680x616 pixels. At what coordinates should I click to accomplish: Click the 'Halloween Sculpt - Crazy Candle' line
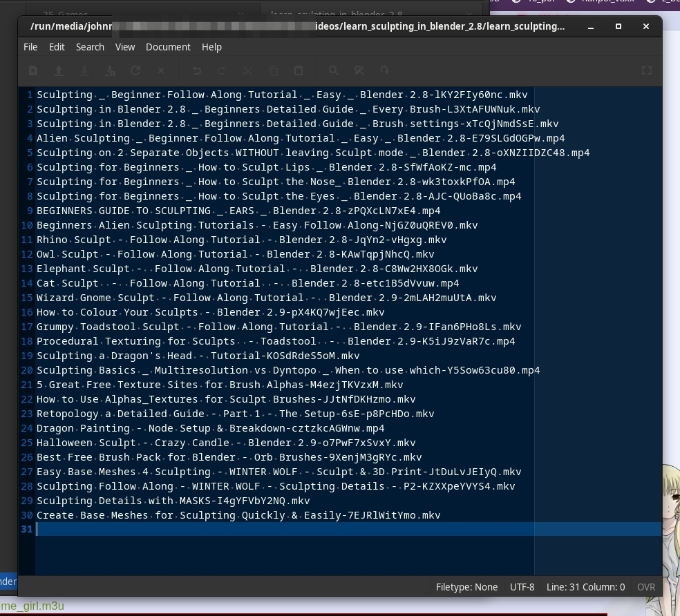pos(226,443)
